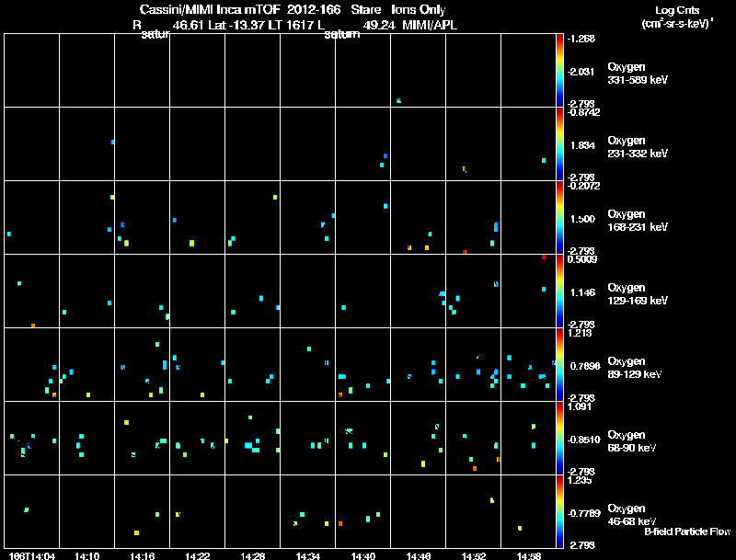Click the Oxygen 331-589 keV row label

click(638, 74)
